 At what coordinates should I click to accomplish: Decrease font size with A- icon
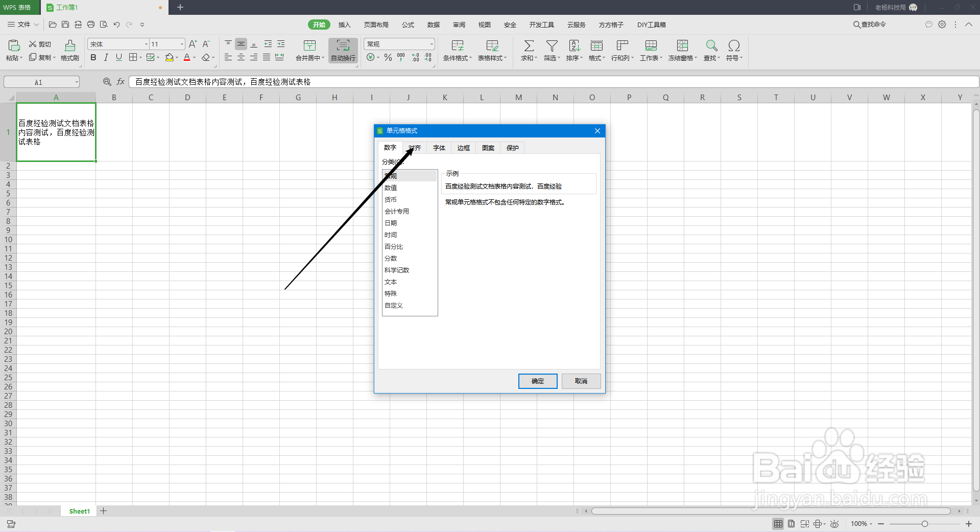tap(206, 44)
